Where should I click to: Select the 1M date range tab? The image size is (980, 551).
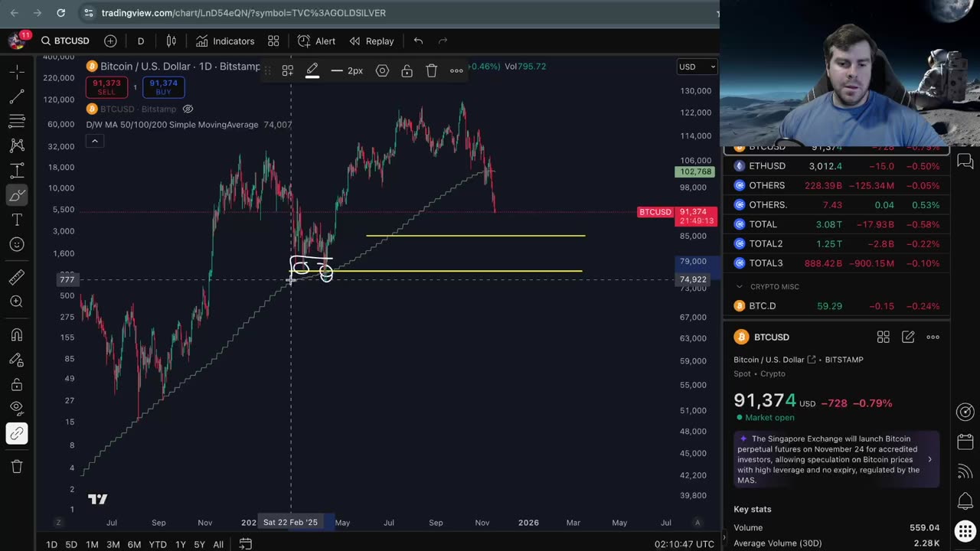click(x=92, y=544)
